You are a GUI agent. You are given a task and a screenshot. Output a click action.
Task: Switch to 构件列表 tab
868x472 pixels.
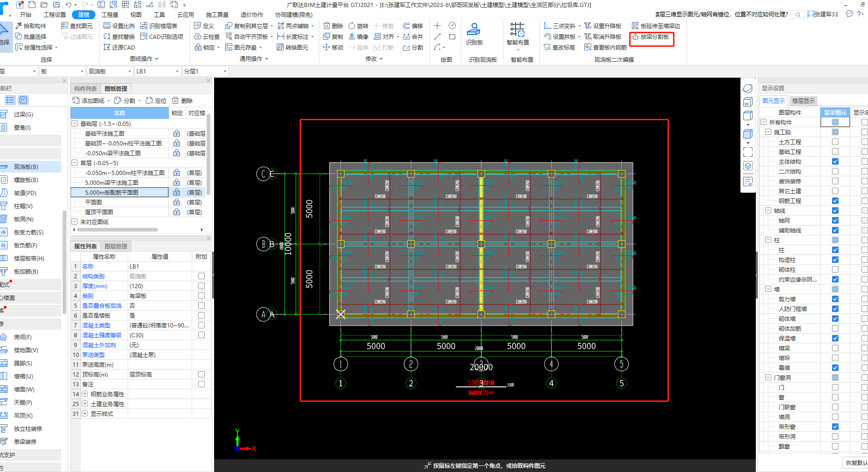point(86,88)
